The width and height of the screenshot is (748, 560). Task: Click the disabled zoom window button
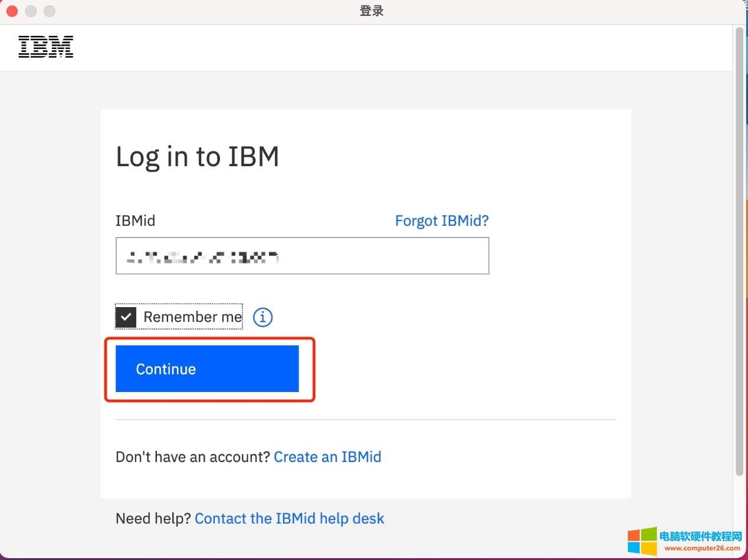point(50,11)
